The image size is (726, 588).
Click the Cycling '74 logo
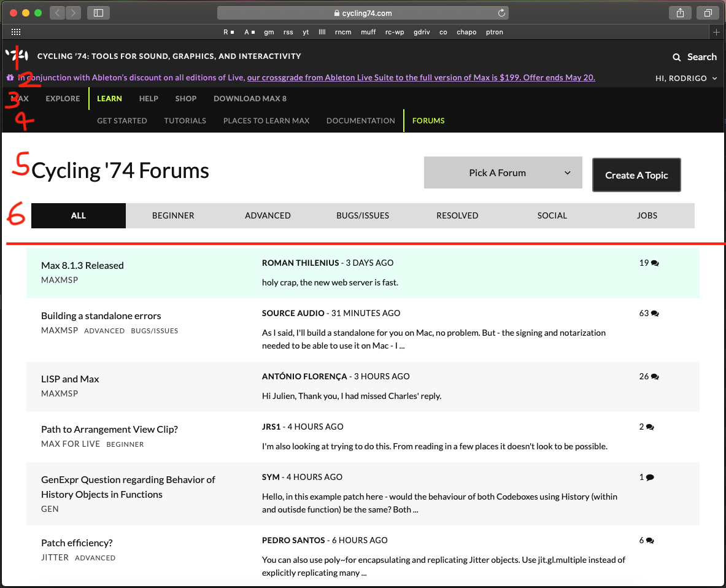17,56
